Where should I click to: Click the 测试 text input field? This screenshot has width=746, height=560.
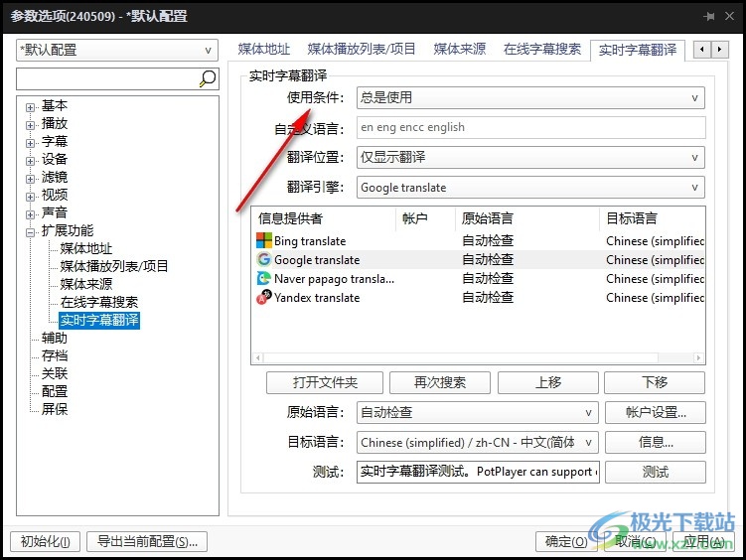478,472
